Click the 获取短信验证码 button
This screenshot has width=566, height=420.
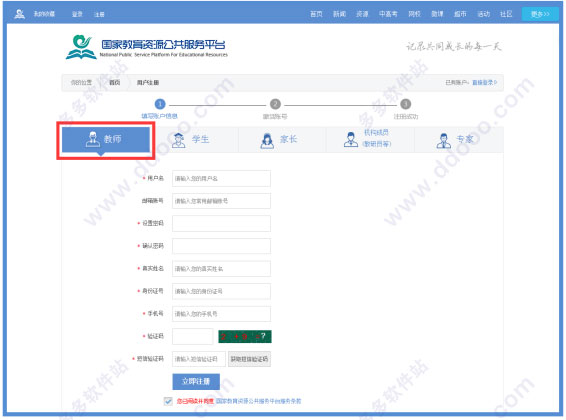pyautogui.click(x=249, y=359)
